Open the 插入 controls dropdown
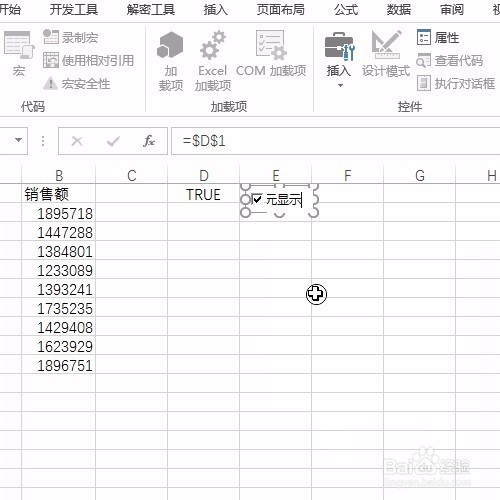Viewport: 500px width, 500px height. click(339, 61)
